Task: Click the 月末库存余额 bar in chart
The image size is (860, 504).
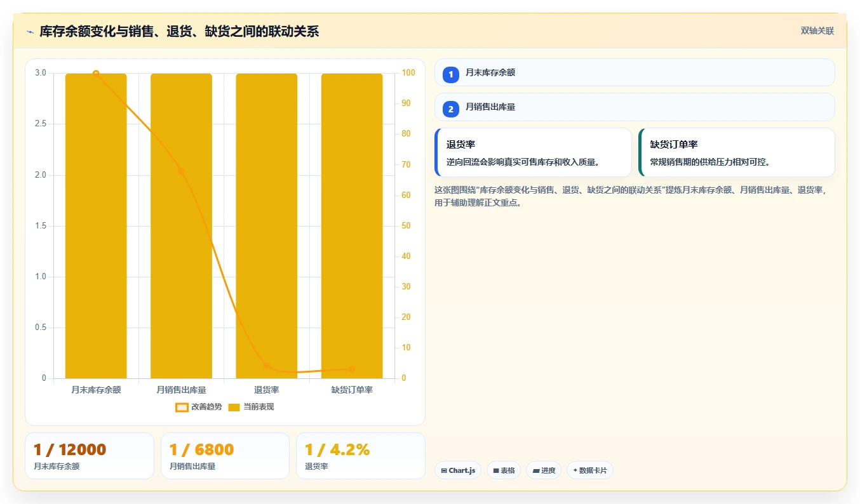Action: coord(96,226)
